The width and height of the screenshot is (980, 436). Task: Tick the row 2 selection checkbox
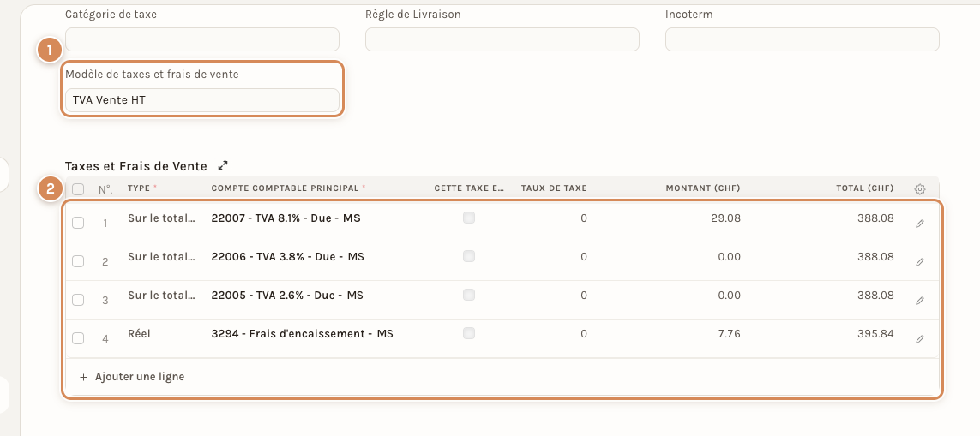click(78, 261)
